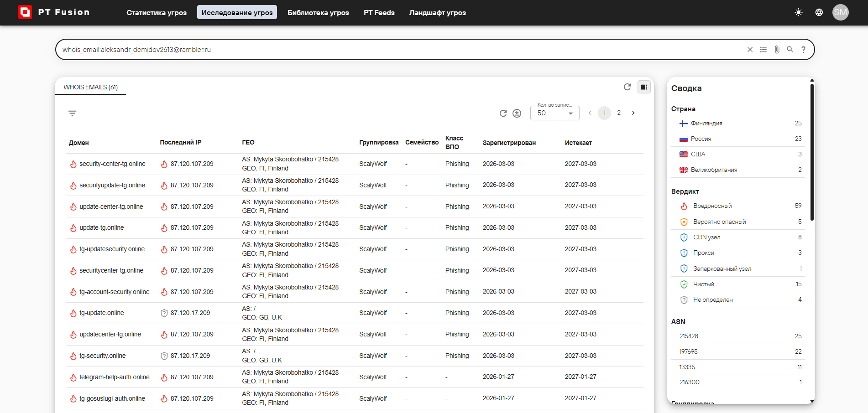The height and width of the screenshot is (413, 868).
Task: Filter by Чистый verdict
Action: coord(738,284)
